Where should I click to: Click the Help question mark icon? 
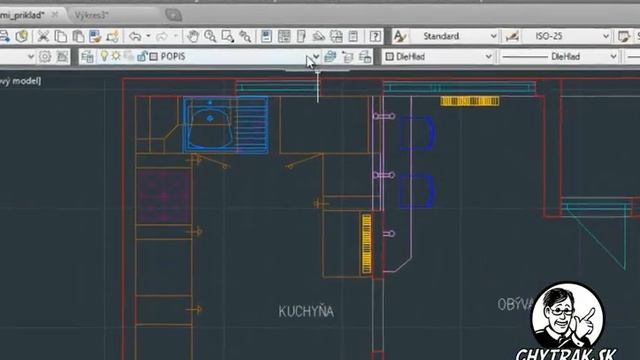[375, 36]
